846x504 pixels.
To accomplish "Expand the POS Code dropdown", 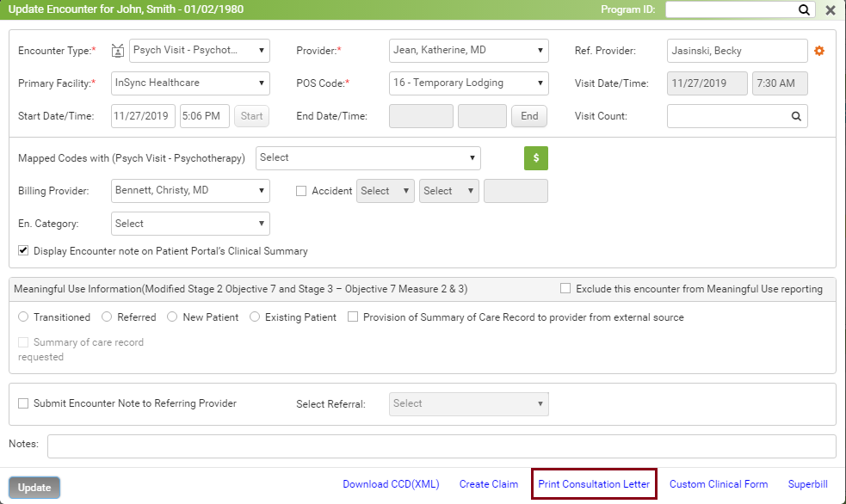I will click(x=468, y=83).
